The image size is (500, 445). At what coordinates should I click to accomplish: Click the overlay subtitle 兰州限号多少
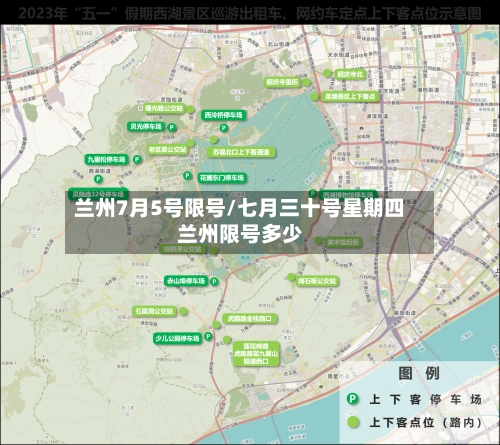tap(240, 234)
